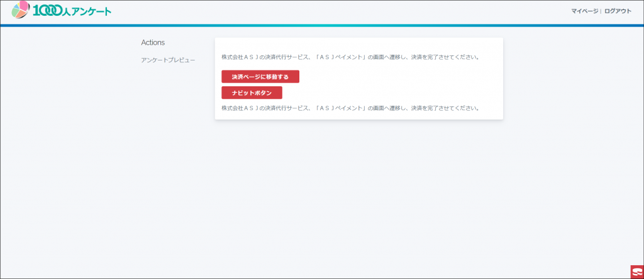Screen dimensions: 644x279
Task: Open マイページ link
Action: [584, 11]
